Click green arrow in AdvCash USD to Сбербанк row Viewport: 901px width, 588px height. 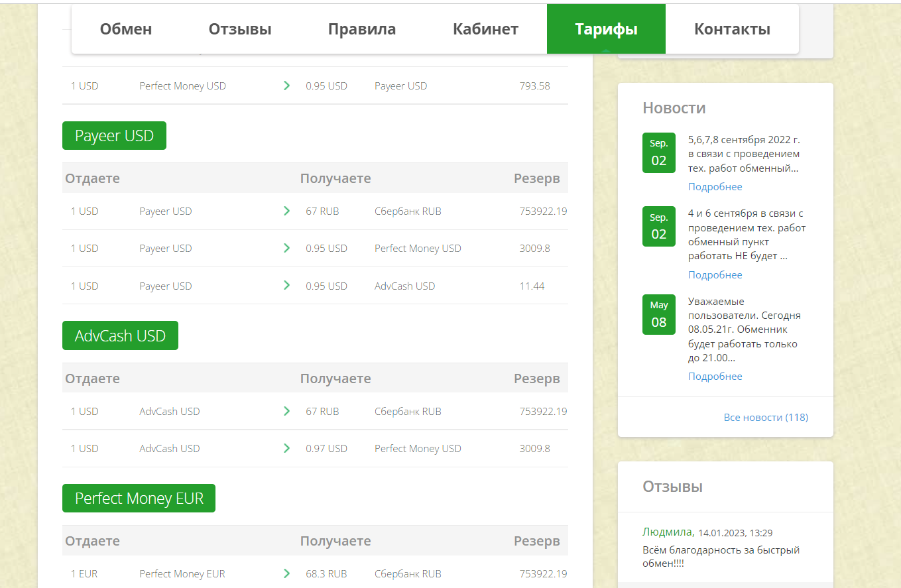(286, 411)
